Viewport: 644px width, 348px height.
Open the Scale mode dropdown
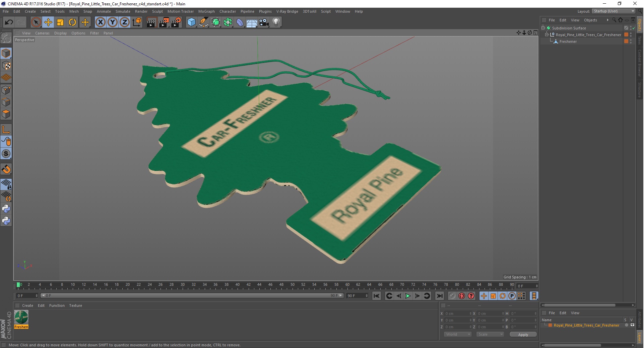[490, 334]
